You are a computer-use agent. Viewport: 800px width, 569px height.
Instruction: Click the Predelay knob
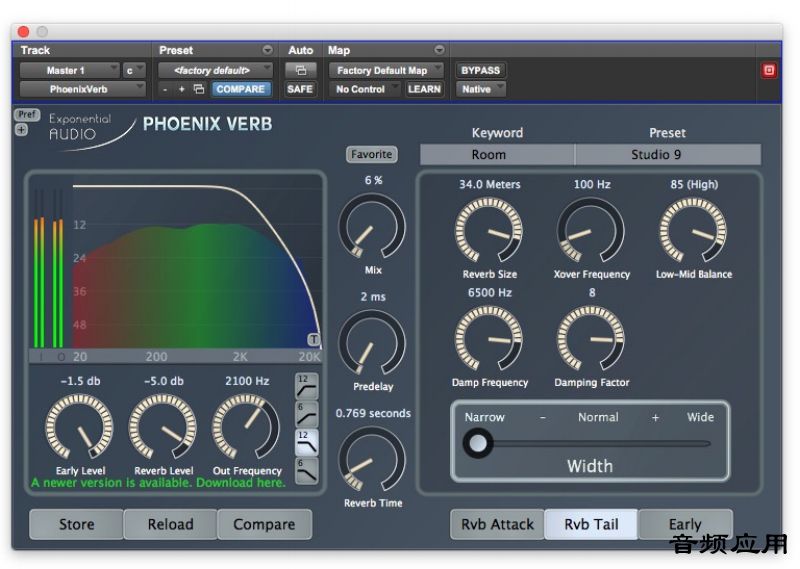click(372, 343)
